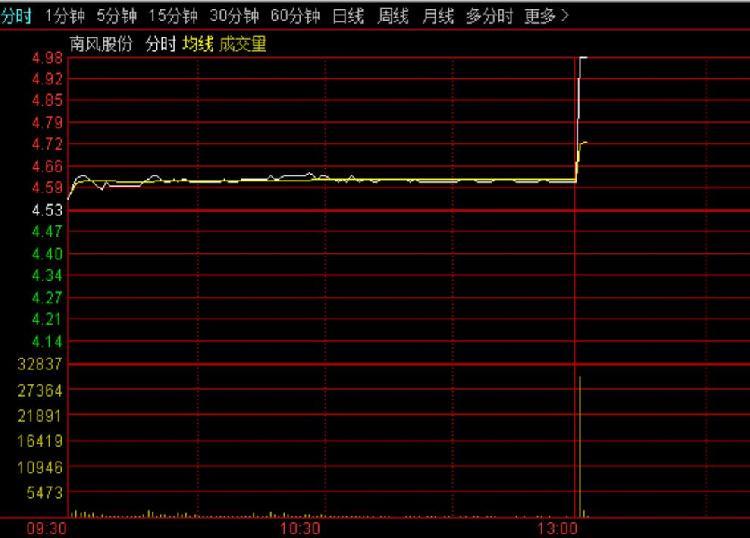Click the 21891 volume axis label
This screenshot has width=750, height=538.
(40, 416)
